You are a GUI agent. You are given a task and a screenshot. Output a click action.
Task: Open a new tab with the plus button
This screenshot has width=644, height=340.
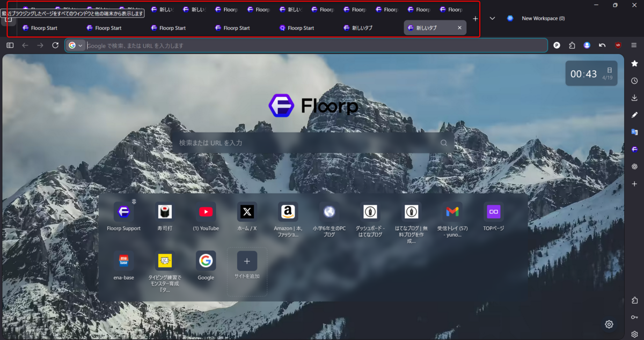click(475, 18)
